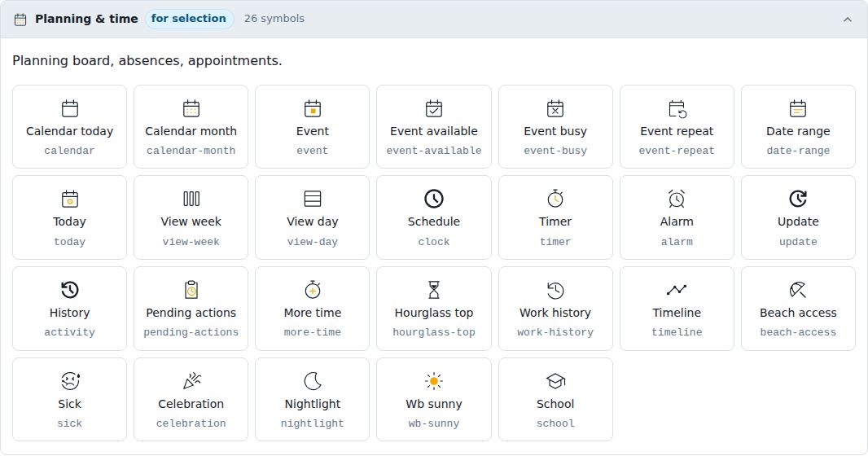Select the Beach access icon
The height and width of the screenshot is (456, 868).
[x=798, y=309]
